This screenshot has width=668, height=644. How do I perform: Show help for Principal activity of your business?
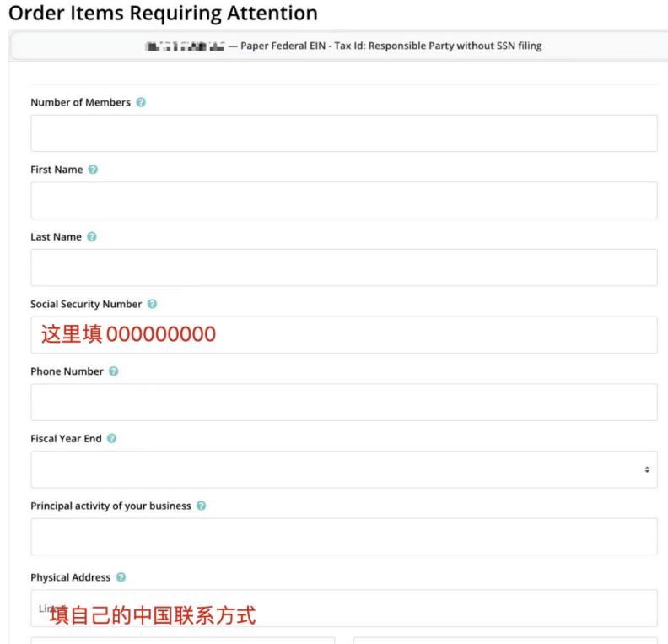pos(201,506)
